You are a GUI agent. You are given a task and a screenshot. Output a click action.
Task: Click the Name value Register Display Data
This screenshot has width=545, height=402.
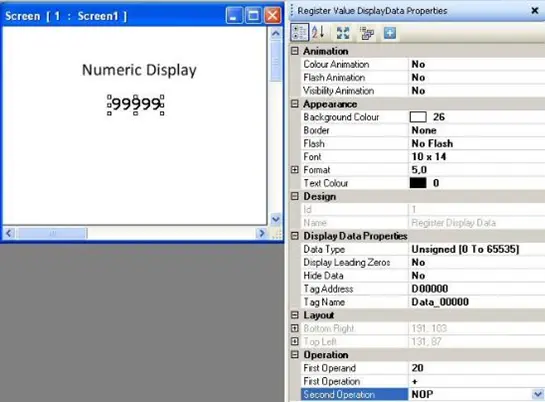[x=454, y=223]
